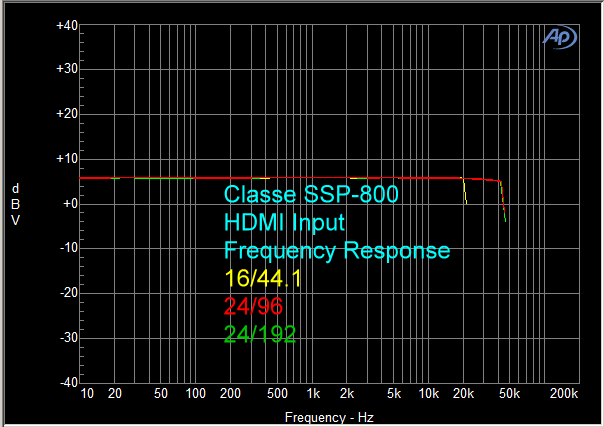Screen dimensions: 604x427
Task: Click the +10 y-axis tick label
Action: pyautogui.click(x=67, y=159)
